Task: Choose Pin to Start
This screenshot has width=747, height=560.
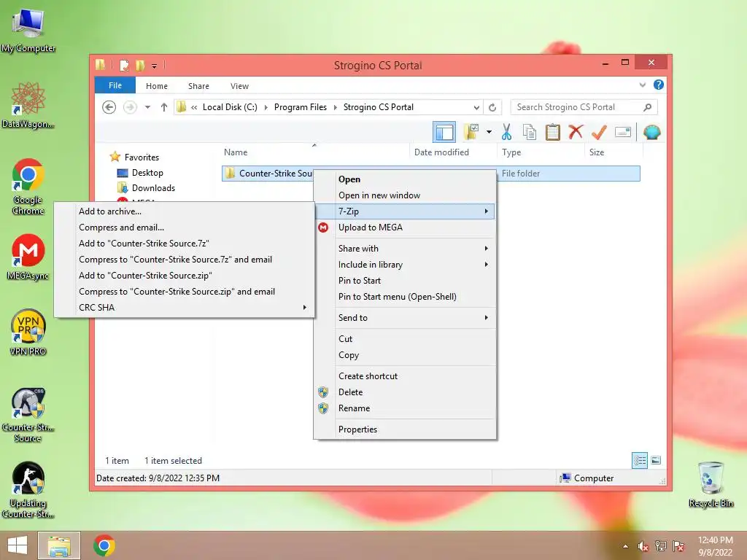Action: [x=404, y=281]
